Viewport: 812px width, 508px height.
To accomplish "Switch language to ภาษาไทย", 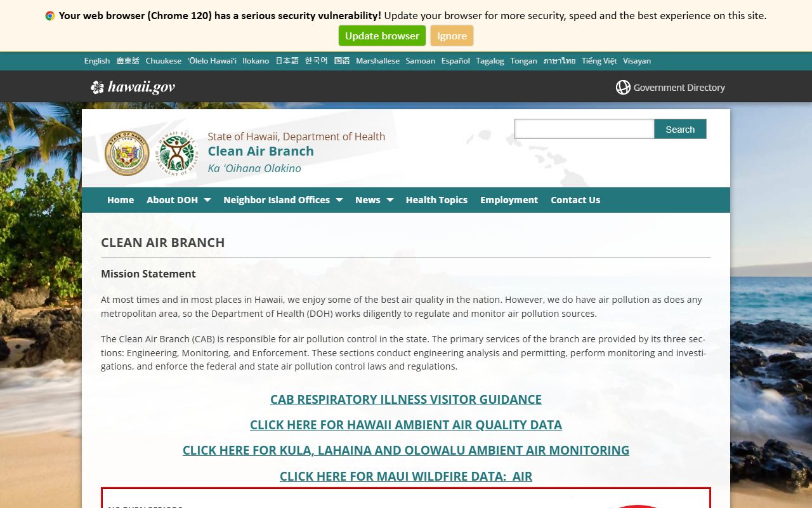I will (560, 61).
